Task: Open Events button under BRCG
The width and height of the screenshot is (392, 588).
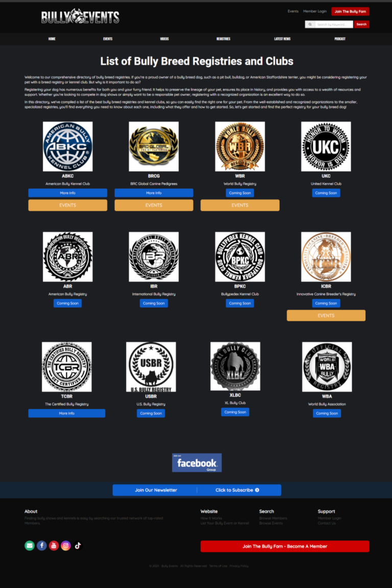Action: coord(154,205)
